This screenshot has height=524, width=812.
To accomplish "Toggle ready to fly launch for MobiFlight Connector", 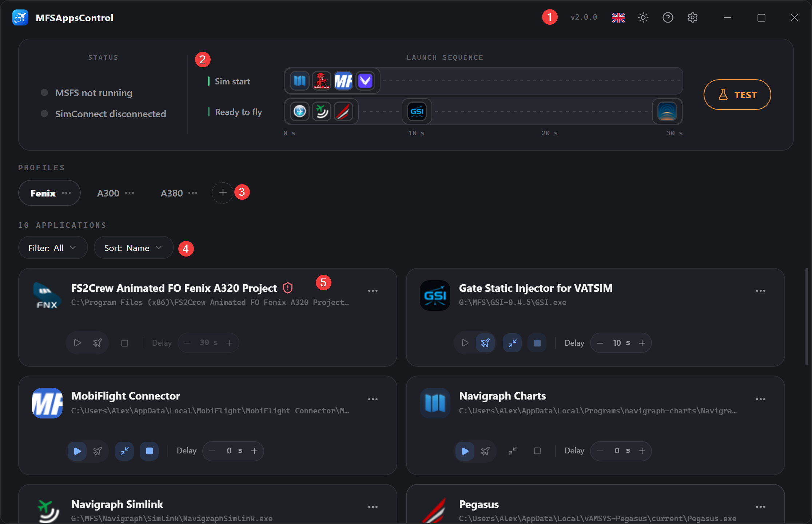I will pyautogui.click(x=97, y=451).
